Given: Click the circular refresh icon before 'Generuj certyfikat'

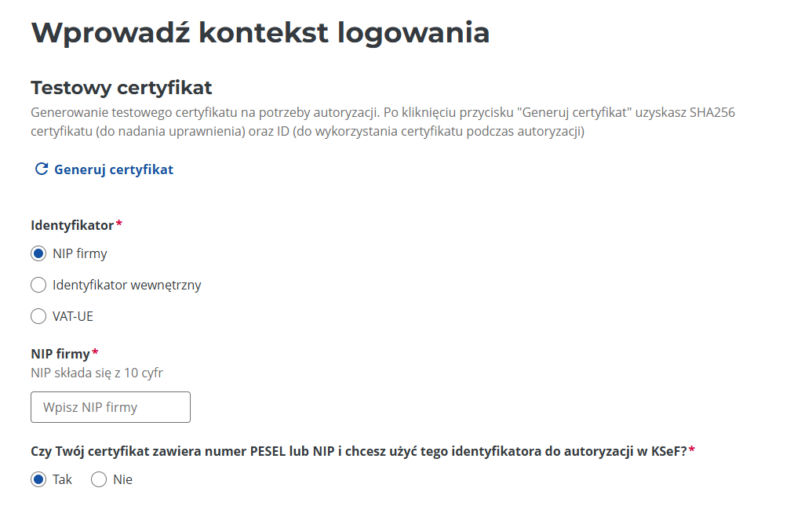Looking at the screenshot, I should tap(40, 168).
